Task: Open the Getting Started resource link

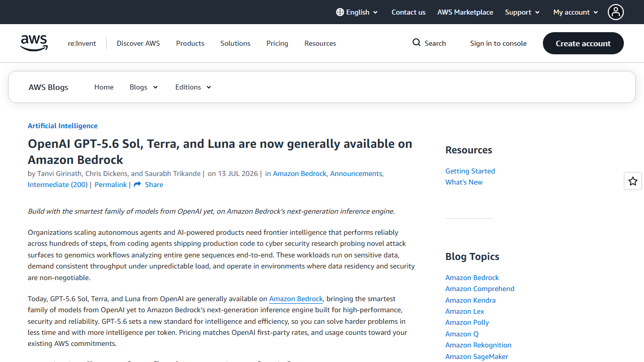Action: point(470,171)
